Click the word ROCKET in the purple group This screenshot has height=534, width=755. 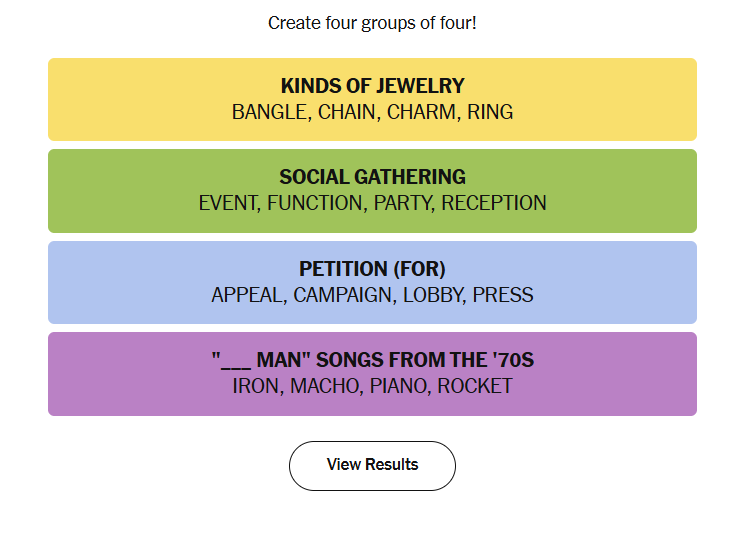pyautogui.click(x=475, y=386)
